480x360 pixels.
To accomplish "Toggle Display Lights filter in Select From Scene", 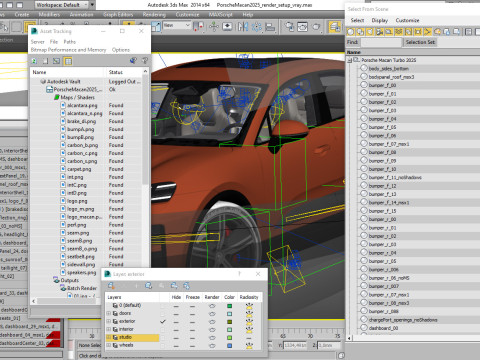I will [370, 32].
